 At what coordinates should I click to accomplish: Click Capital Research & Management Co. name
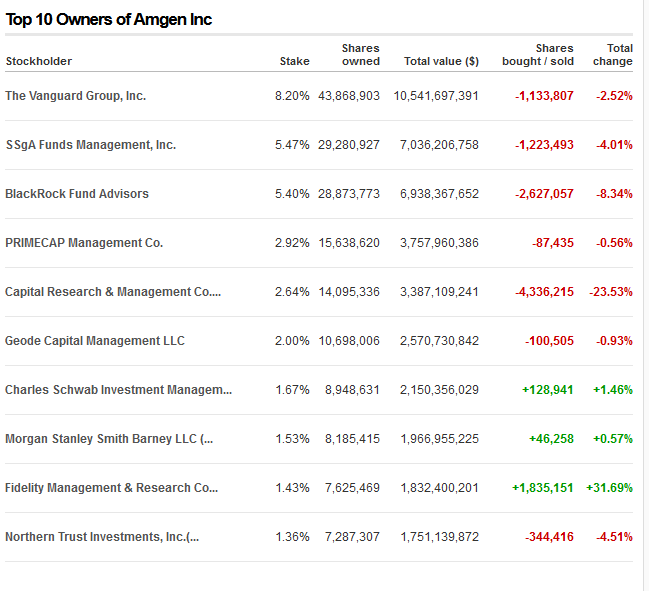113,292
